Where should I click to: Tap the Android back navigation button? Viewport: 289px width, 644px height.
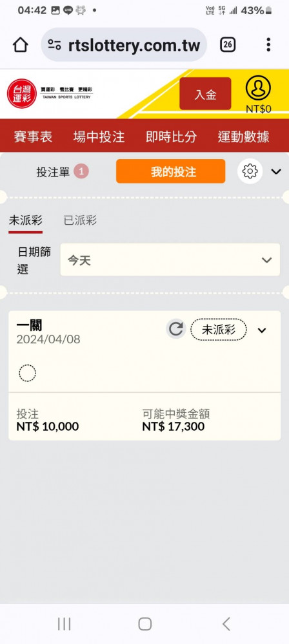[x=226, y=623]
